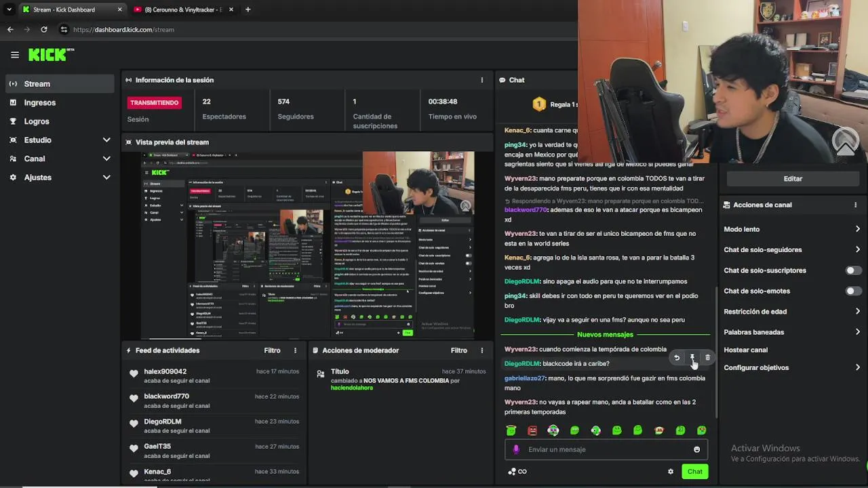The height and width of the screenshot is (488, 868).
Task: Click the purple microphone icon in chat
Action: pos(516,449)
